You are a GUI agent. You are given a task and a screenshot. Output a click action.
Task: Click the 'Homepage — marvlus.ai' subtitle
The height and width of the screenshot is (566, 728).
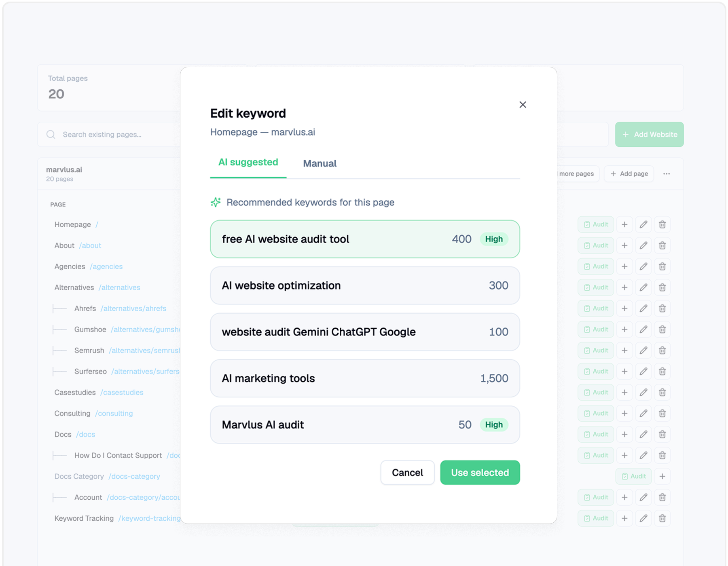coord(262,132)
